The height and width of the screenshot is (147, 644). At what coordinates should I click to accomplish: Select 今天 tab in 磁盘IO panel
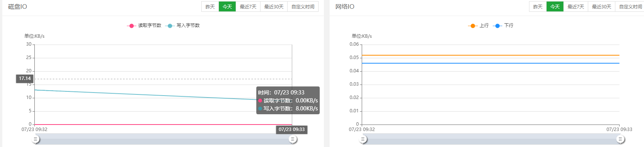pos(227,7)
